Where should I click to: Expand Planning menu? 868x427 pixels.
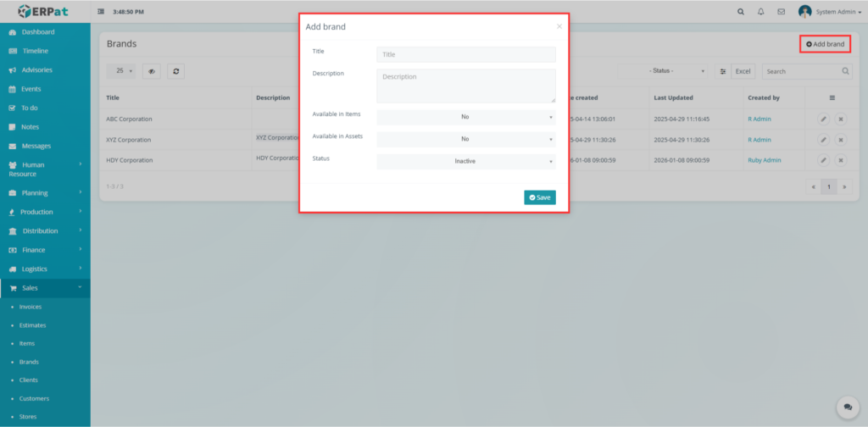(x=45, y=193)
